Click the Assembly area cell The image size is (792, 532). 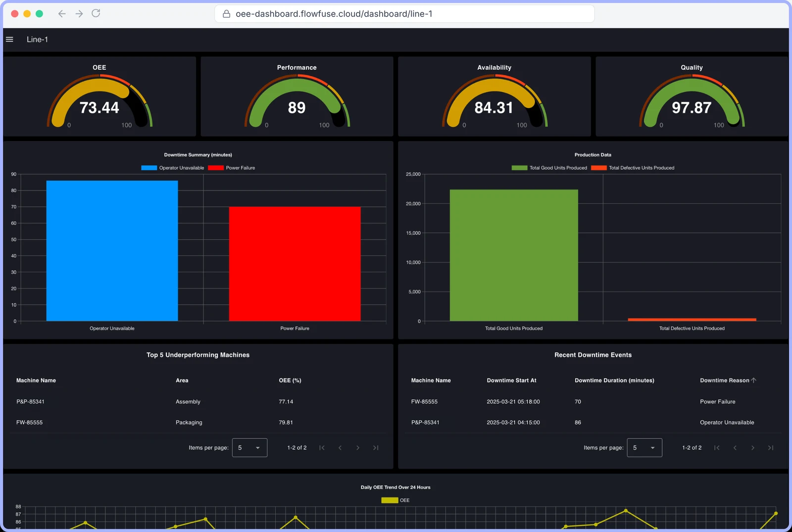(x=188, y=402)
